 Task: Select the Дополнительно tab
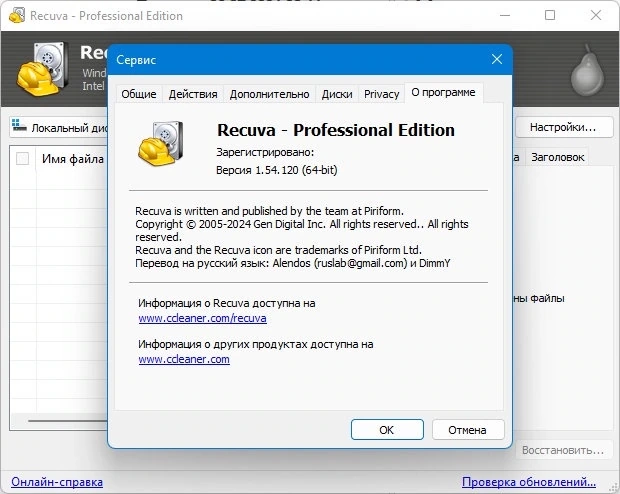pos(269,94)
